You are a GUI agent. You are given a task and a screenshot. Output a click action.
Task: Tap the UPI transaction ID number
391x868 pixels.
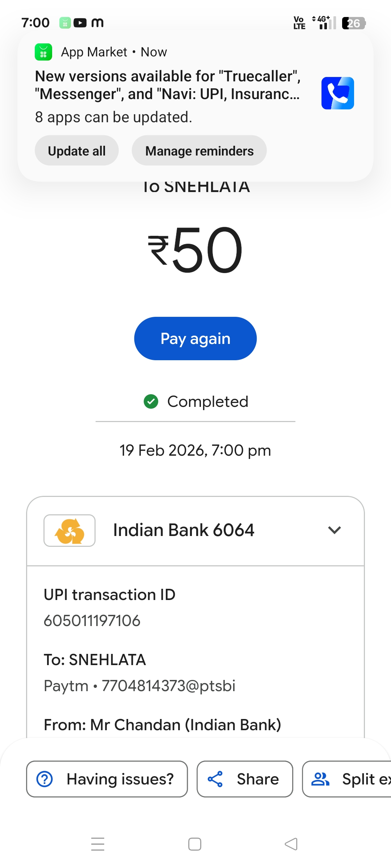[92, 621]
